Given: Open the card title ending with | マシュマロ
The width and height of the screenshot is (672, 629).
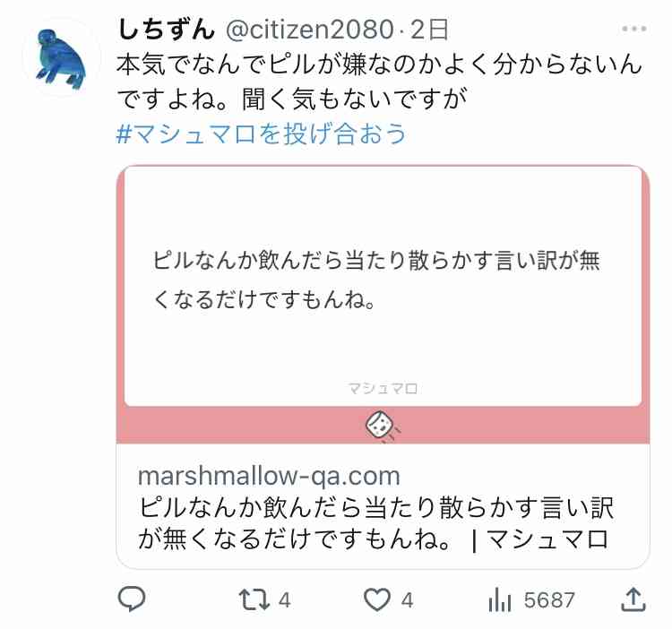Looking at the screenshot, I should pos(374,523).
